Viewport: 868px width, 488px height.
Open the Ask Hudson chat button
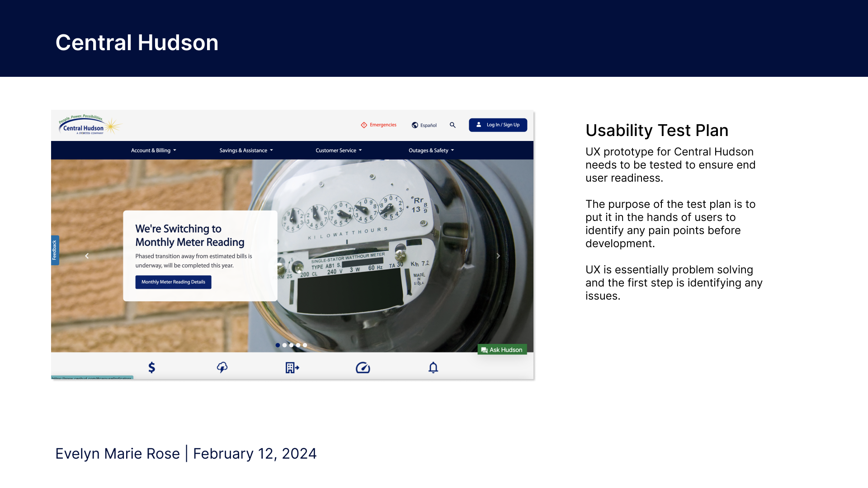tap(502, 350)
